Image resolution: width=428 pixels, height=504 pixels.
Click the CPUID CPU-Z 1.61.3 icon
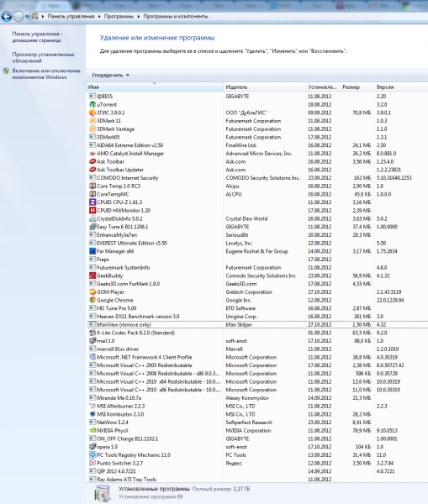92,202
